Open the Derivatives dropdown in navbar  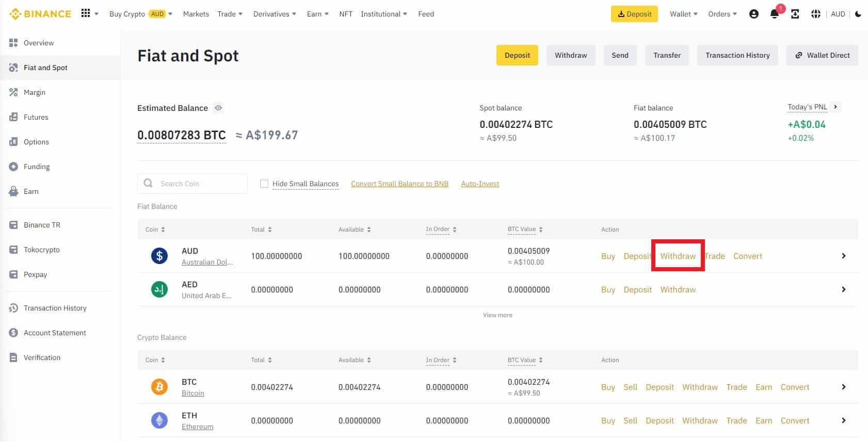[275, 14]
